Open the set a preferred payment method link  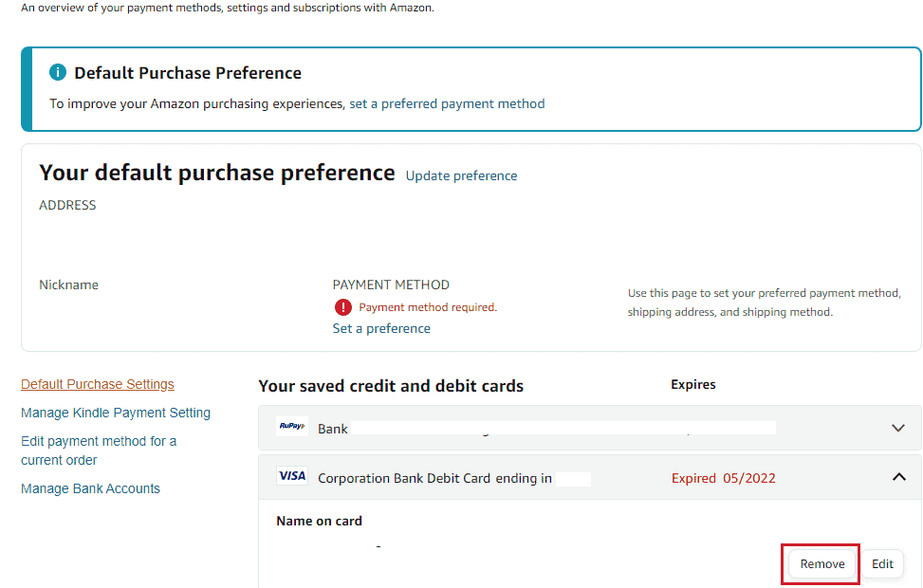pyautogui.click(x=447, y=103)
